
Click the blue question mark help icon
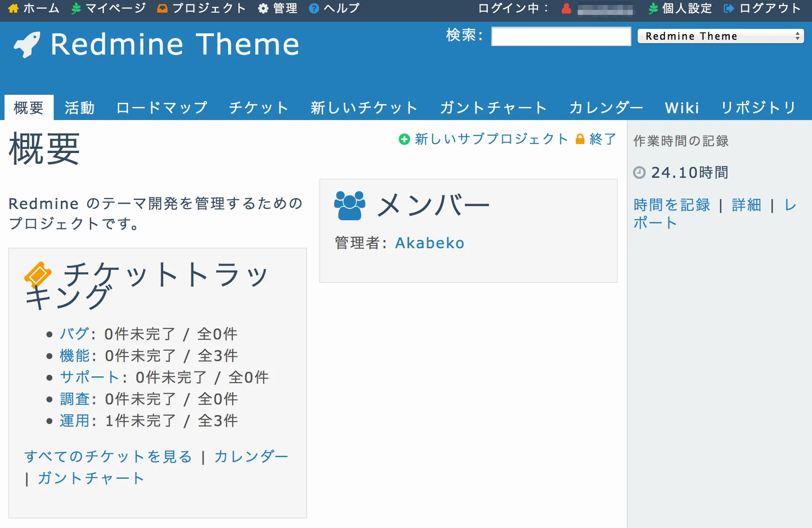314,9
